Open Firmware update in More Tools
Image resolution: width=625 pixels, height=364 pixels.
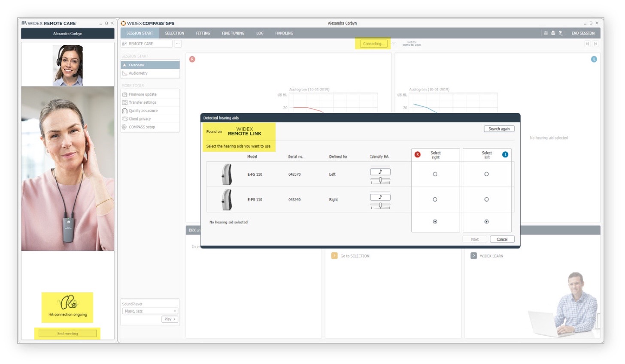coord(150,94)
